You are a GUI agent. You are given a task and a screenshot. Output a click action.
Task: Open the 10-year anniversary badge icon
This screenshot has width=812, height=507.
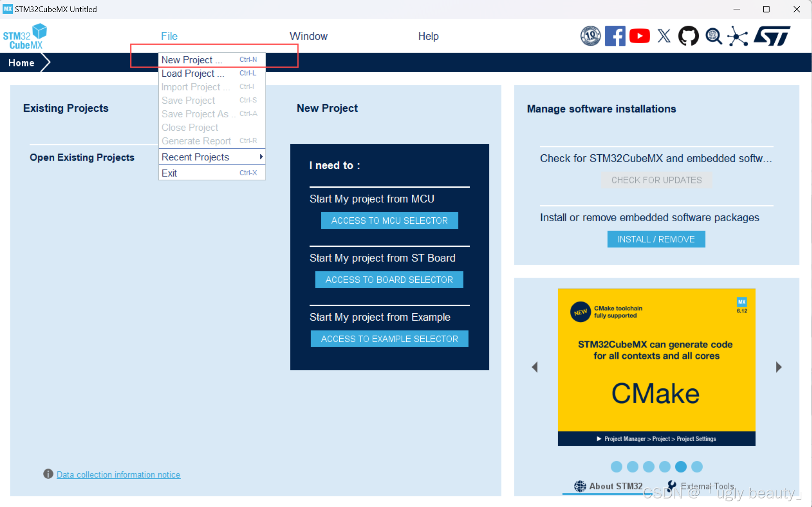click(x=590, y=36)
